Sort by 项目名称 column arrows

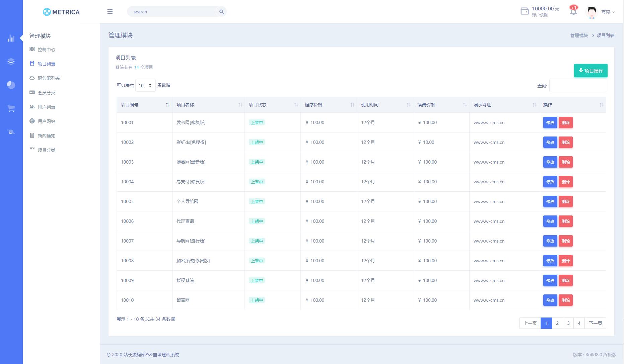[x=240, y=105]
